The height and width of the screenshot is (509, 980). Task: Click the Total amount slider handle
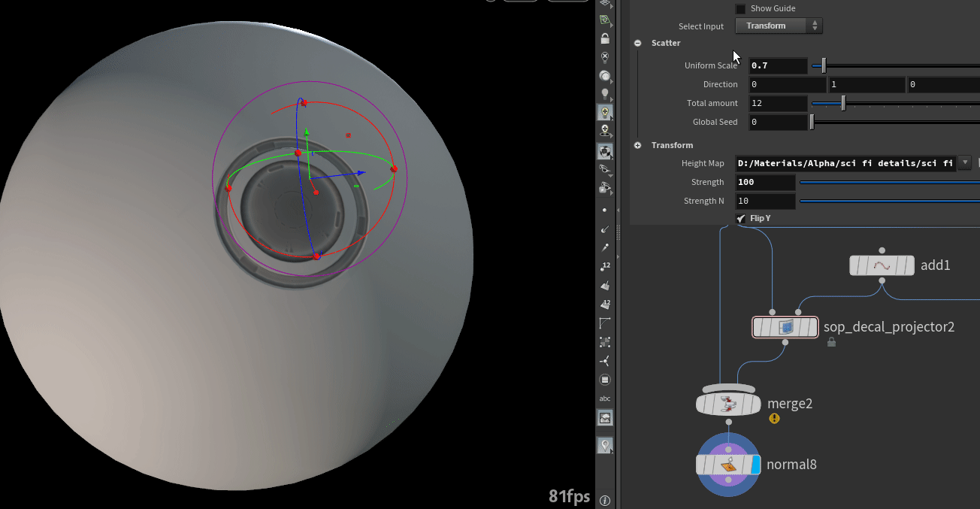tap(842, 103)
